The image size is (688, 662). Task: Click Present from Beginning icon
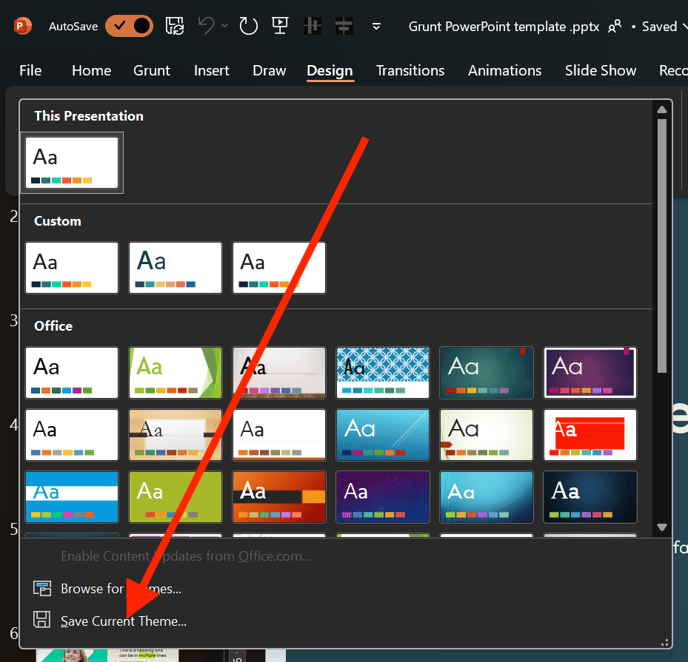click(x=281, y=26)
